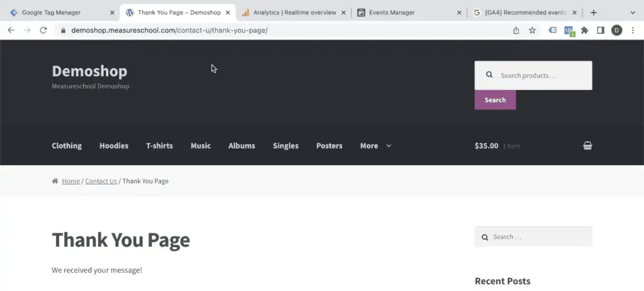
Task: Close the Events Manager tab
Action: pos(459,13)
